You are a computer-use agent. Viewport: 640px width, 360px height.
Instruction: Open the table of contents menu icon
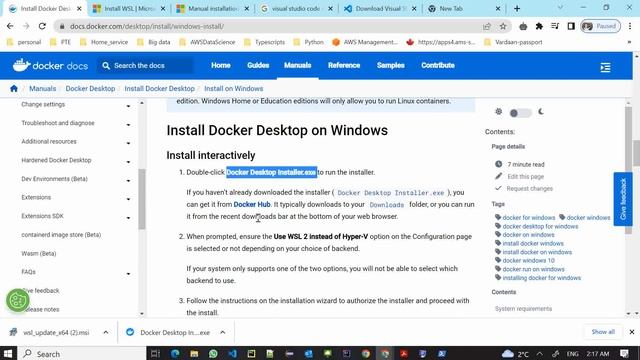(605, 67)
